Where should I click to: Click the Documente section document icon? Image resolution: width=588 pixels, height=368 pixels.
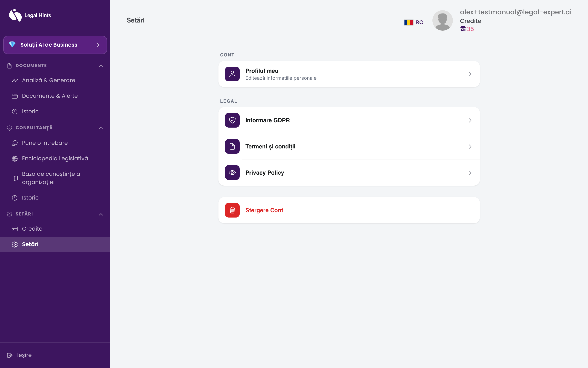point(9,66)
